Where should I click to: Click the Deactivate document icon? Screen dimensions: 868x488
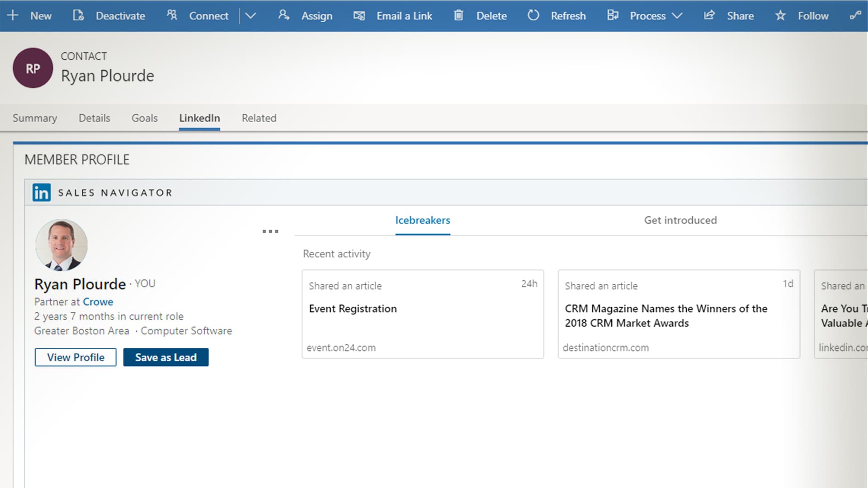point(78,15)
